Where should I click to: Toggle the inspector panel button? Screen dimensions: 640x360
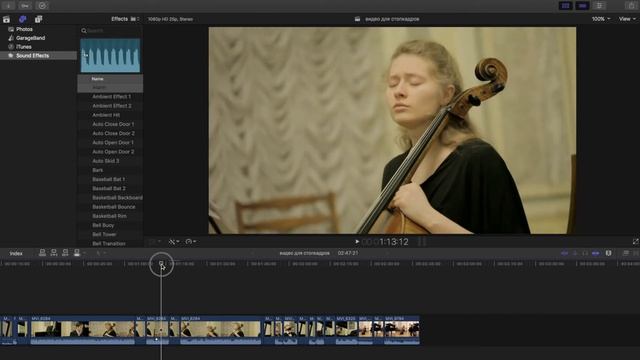coord(599,6)
